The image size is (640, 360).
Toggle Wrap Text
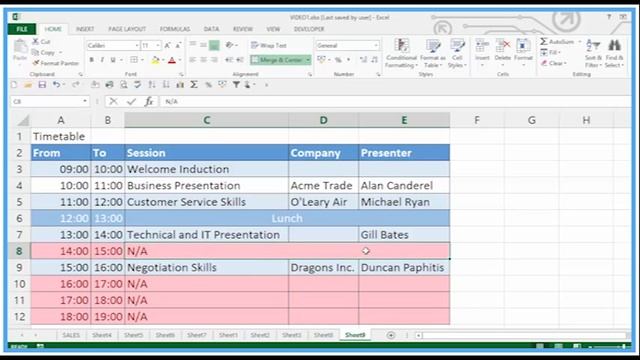[x=269, y=45]
